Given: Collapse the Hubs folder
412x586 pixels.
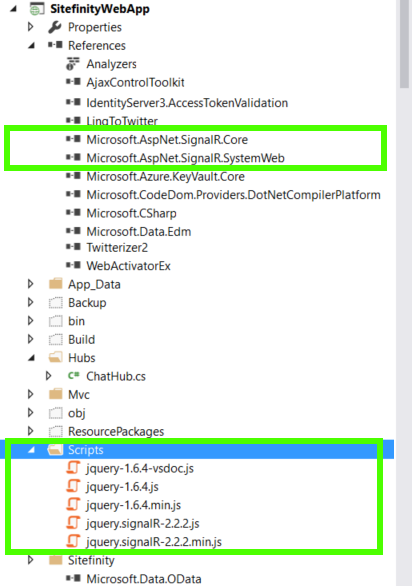Looking at the screenshot, I should (x=32, y=358).
